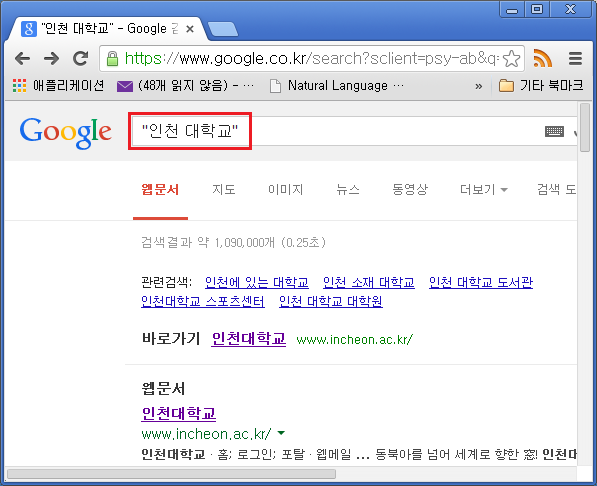Viewport: 597px width, 486px height.
Task: Open the on-screen keyboard icon in search box
Action: 554,132
